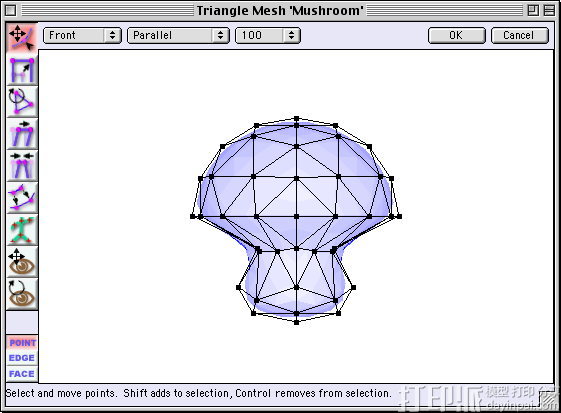This screenshot has height=413, width=561.
Task: Open the 100 zoom level dropdown
Action: (268, 35)
